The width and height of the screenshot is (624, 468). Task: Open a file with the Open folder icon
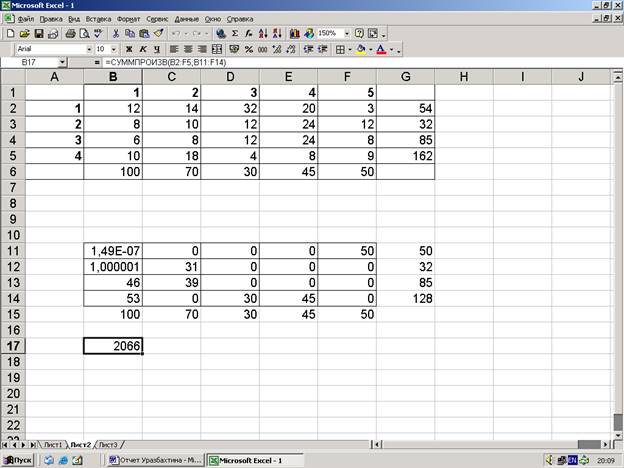point(25,34)
